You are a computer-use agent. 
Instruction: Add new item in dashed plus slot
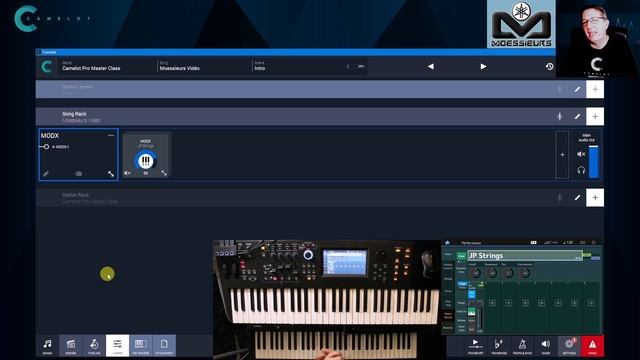click(x=562, y=155)
